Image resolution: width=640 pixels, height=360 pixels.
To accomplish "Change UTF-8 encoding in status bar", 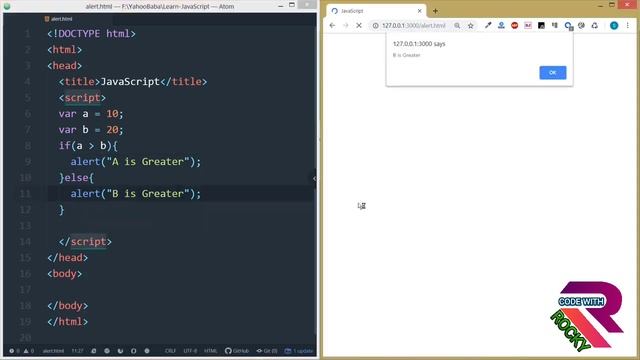I will (190, 351).
